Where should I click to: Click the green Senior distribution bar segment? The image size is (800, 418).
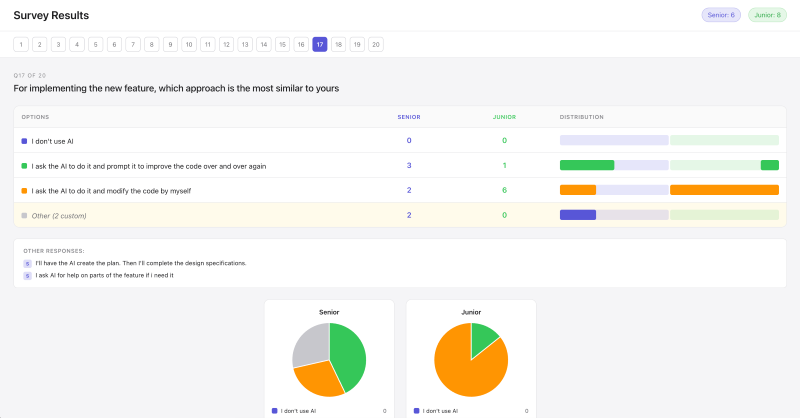pos(586,165)
